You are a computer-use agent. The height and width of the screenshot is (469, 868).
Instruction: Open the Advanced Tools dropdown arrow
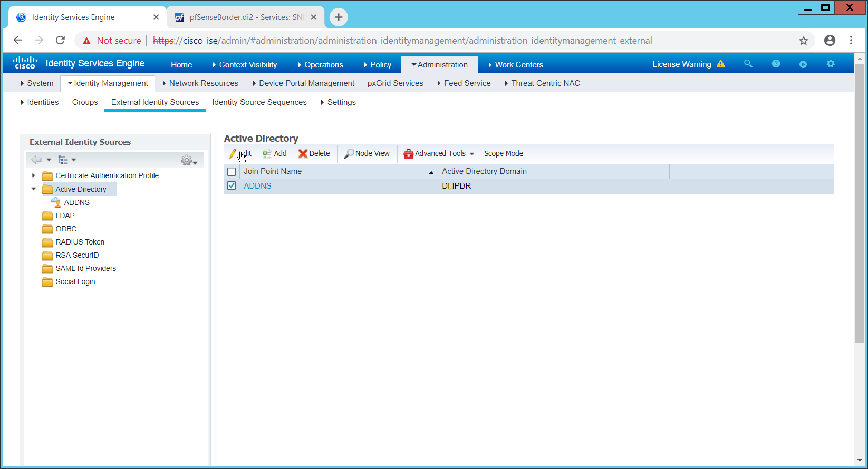tap(472, 154)
